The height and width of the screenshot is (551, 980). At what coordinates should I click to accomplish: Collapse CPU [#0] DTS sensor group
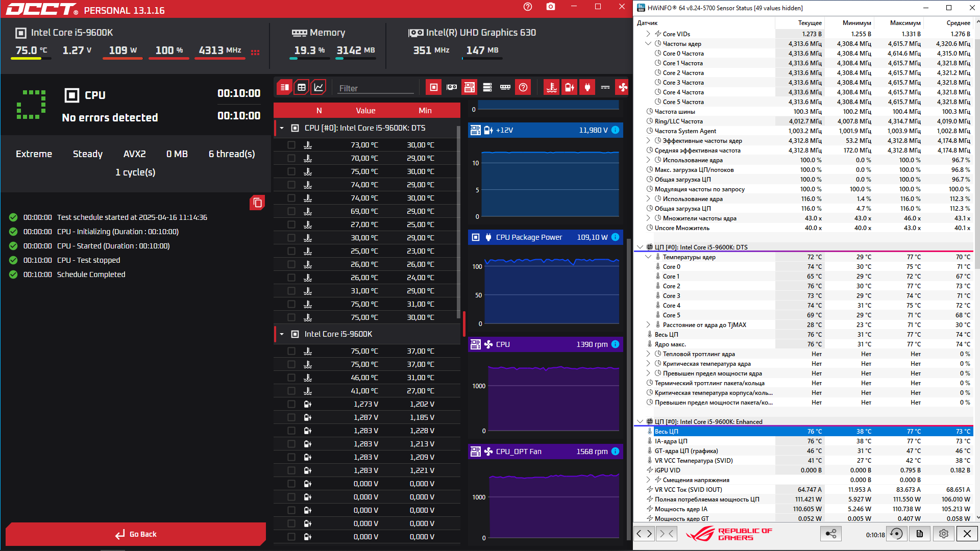pos(282,128)
